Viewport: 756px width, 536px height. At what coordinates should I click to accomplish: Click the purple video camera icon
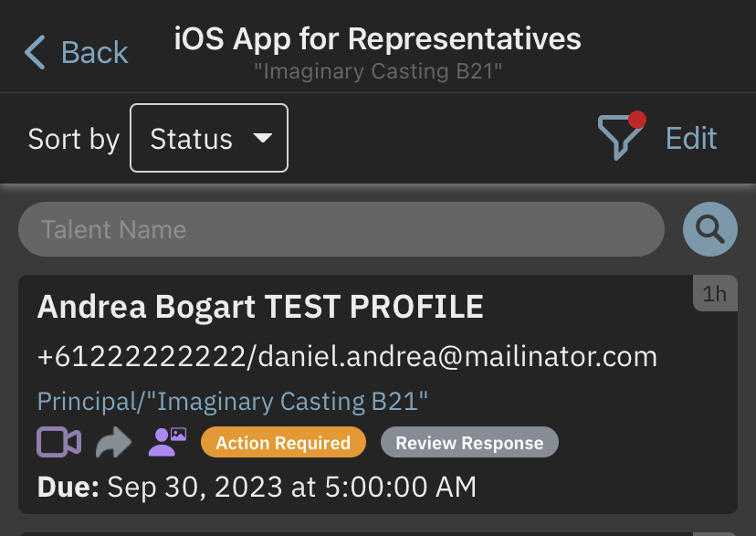click(x=59, y=443)
